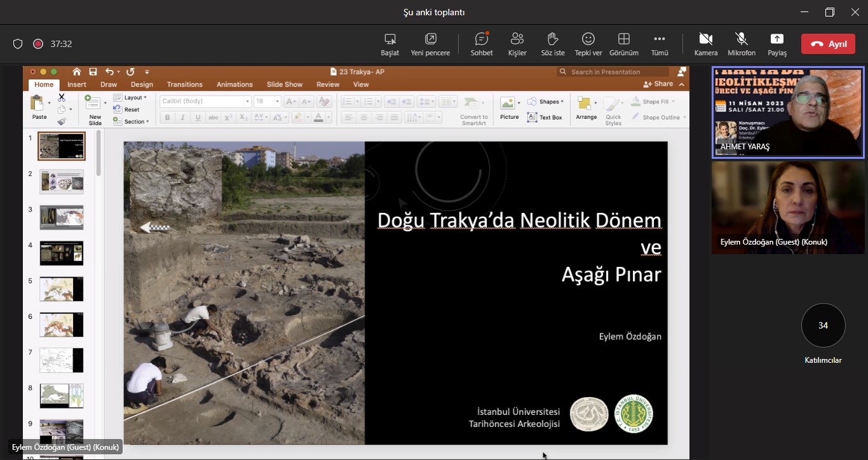
Task: Open the Görünüm view options
Action: tap(624, 44)
